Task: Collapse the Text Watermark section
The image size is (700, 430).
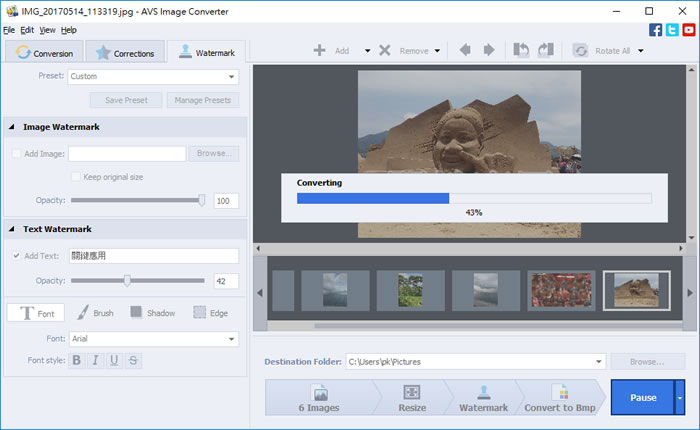Action: [x=12, y=229]
